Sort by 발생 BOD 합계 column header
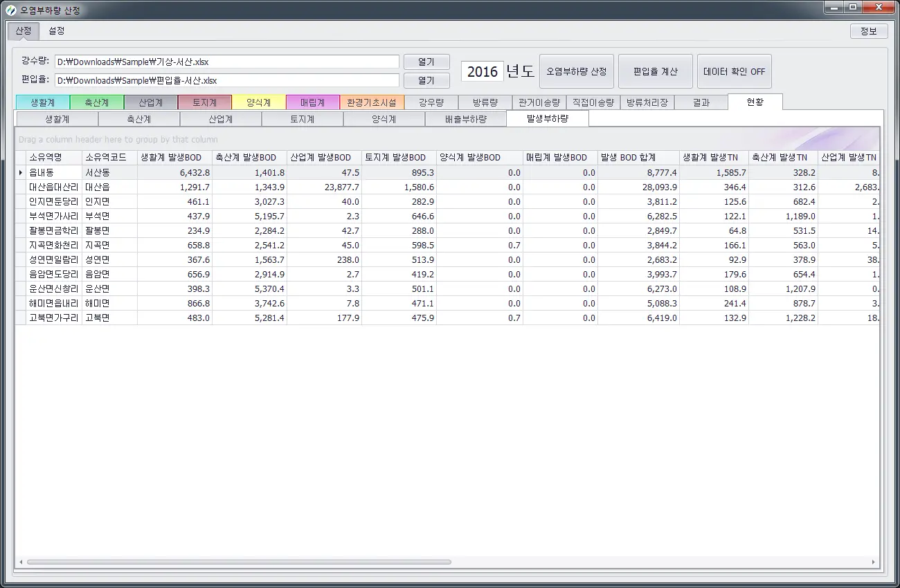The height and width of the screenshot is (588, 900). [638, 158]
